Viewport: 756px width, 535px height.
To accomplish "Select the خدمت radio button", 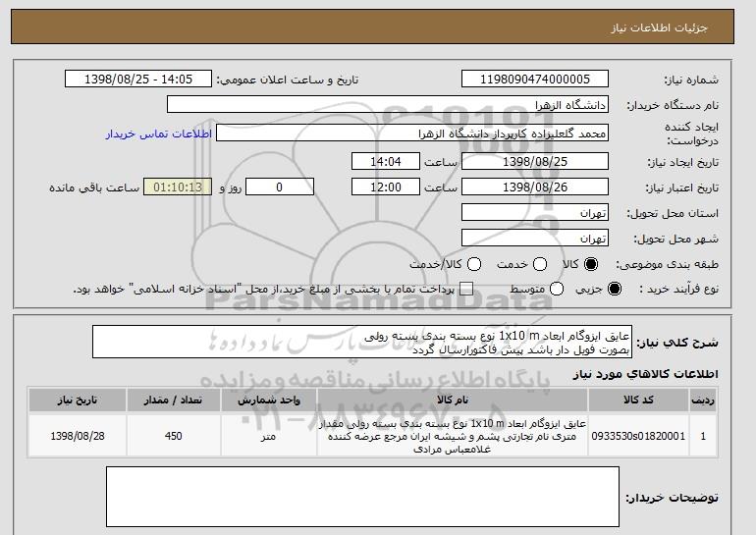I will point(540,264).
